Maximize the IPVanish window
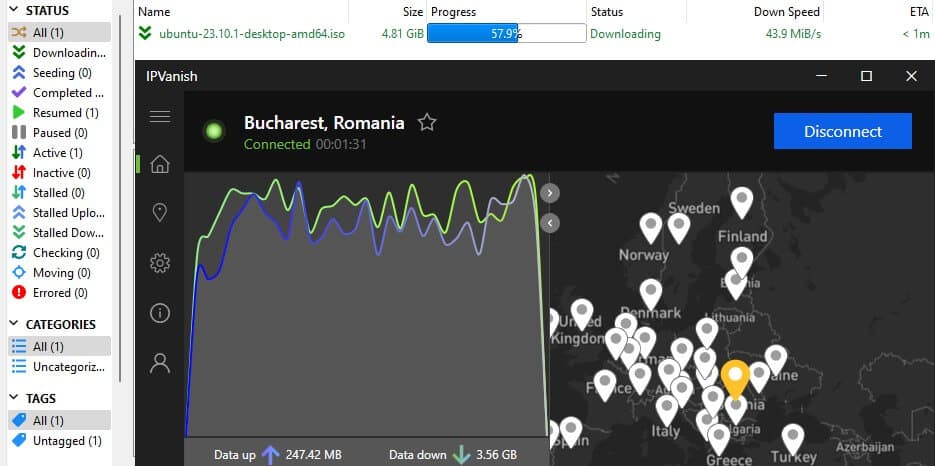Image resolution: width=935 pixels, height=466 pixels. point(866,76)
